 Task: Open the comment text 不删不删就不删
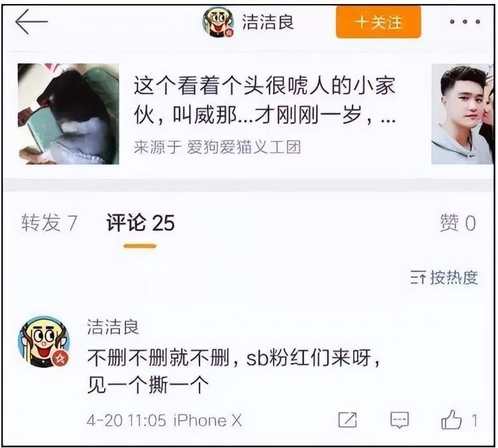[234, 371]
